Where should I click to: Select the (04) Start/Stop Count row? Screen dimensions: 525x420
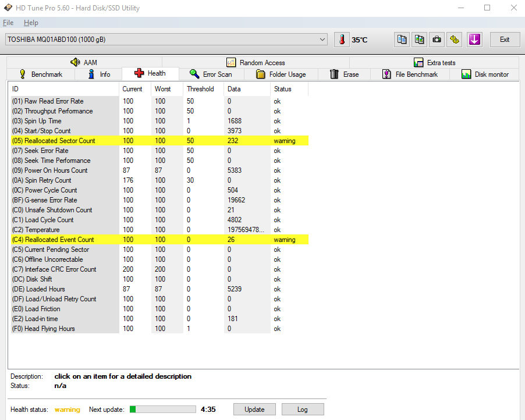(x=159, y=131)
